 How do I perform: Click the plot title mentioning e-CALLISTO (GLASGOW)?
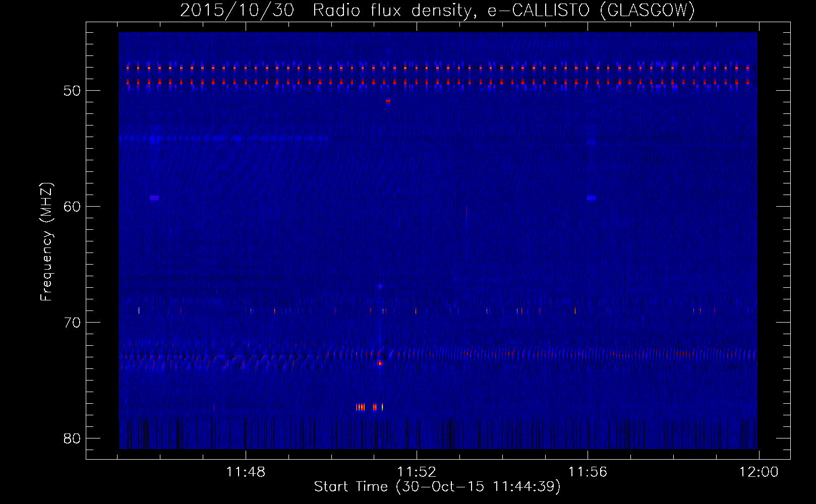click(x=437, y=10)
